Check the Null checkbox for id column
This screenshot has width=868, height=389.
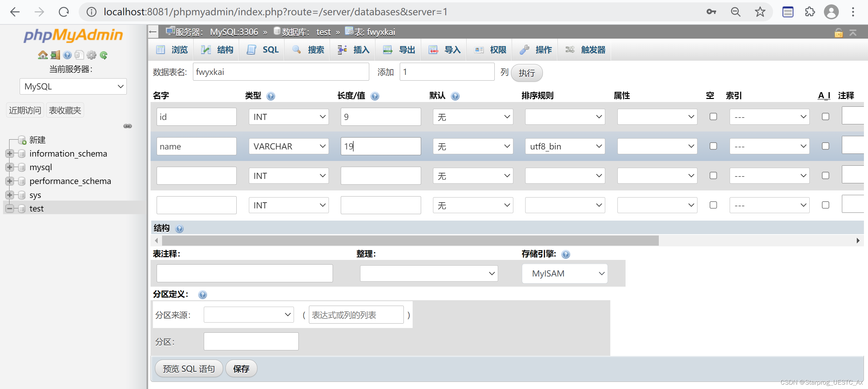[x=713, y=117]
